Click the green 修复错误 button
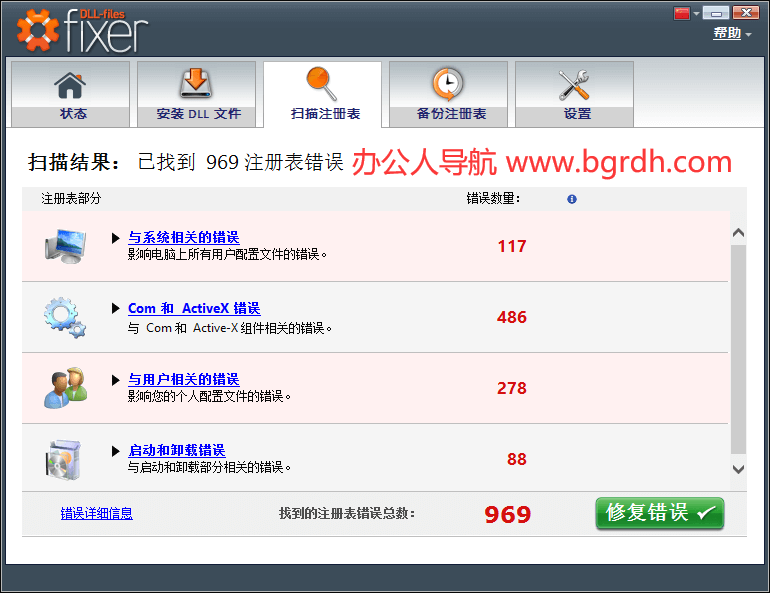 click(660, 513)
